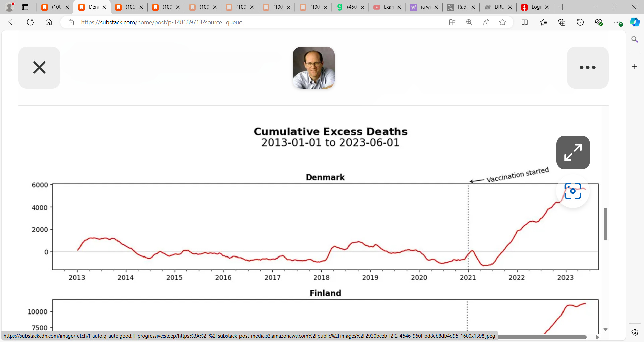This screenshot has width=644, height=342.
Task: Click the page vertical scrollbar thumb
Action: pyautogui.click(x=605, y=224)
